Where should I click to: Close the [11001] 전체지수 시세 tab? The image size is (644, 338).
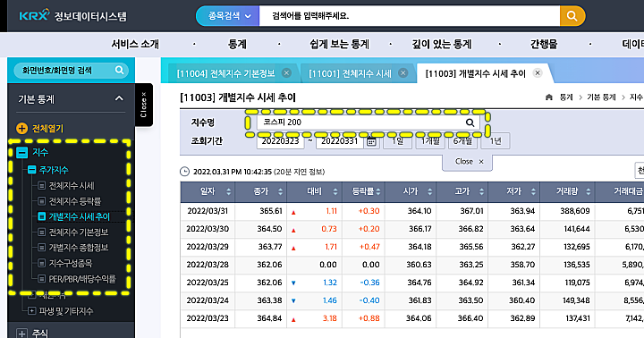(x=403, y=73)
